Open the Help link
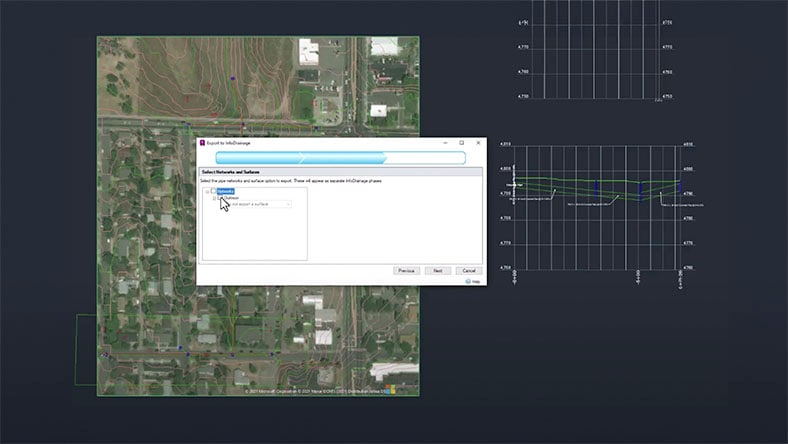Image resolution: width=788 pixels, height=444 pixels. click(x=476, y=281)
